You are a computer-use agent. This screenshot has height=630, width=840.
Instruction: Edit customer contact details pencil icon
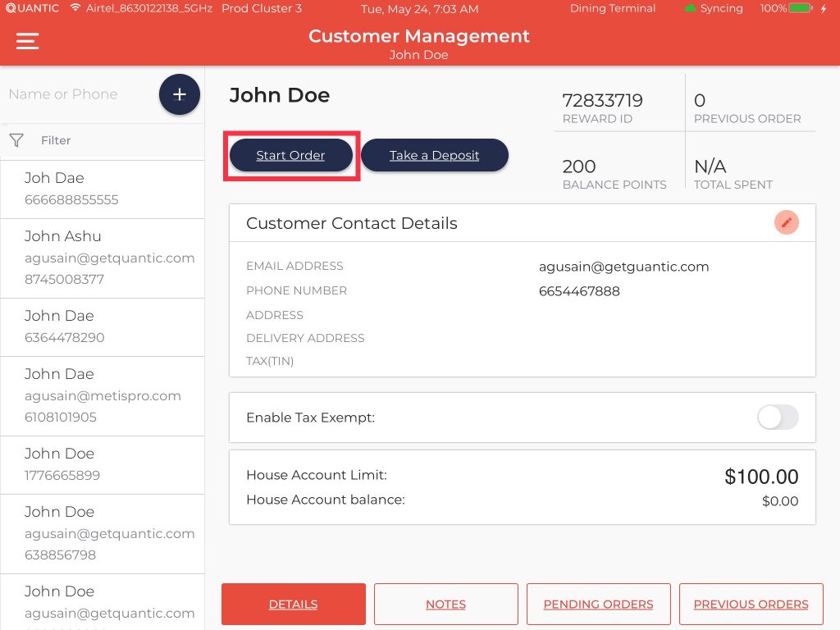(x=786, y=222)
